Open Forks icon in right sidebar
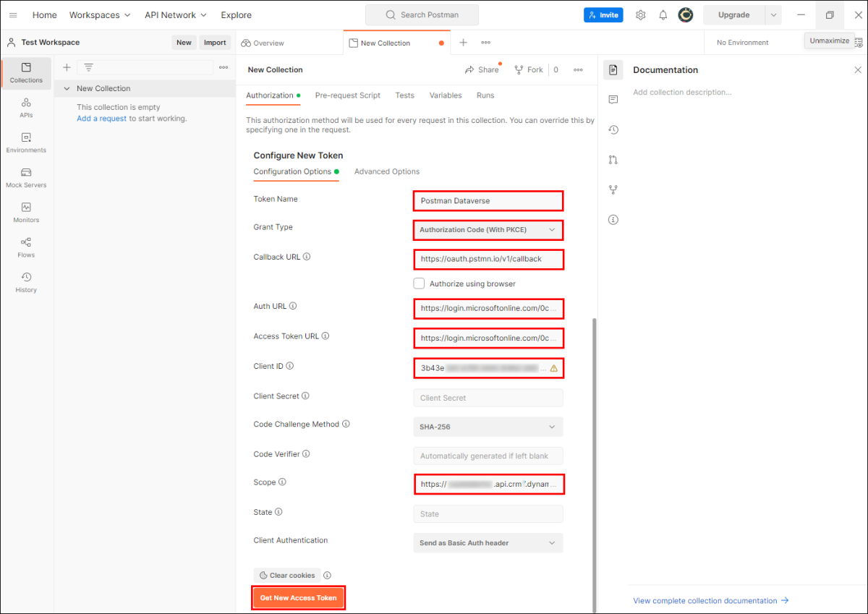The image size is (868, 614). point(613,189)
